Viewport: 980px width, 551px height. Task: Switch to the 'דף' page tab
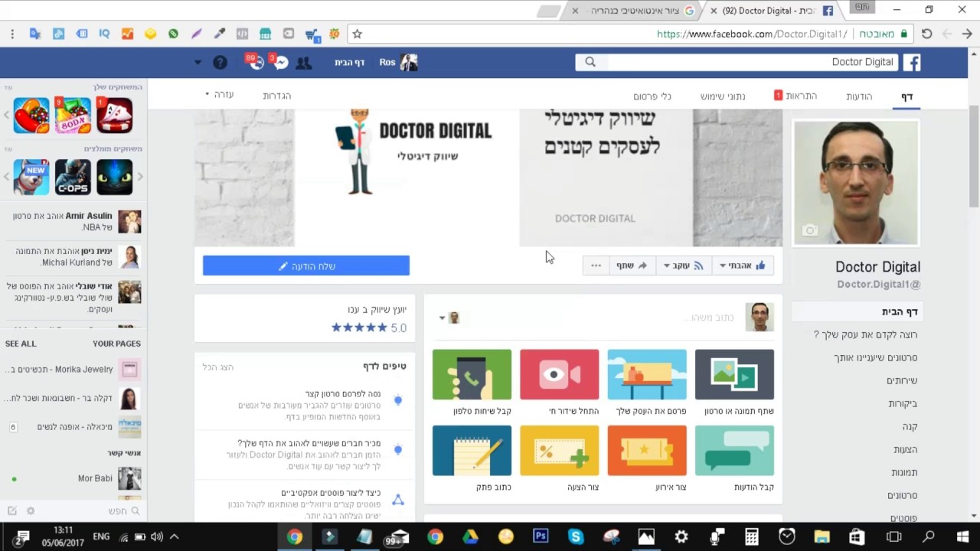pos(906,96)
